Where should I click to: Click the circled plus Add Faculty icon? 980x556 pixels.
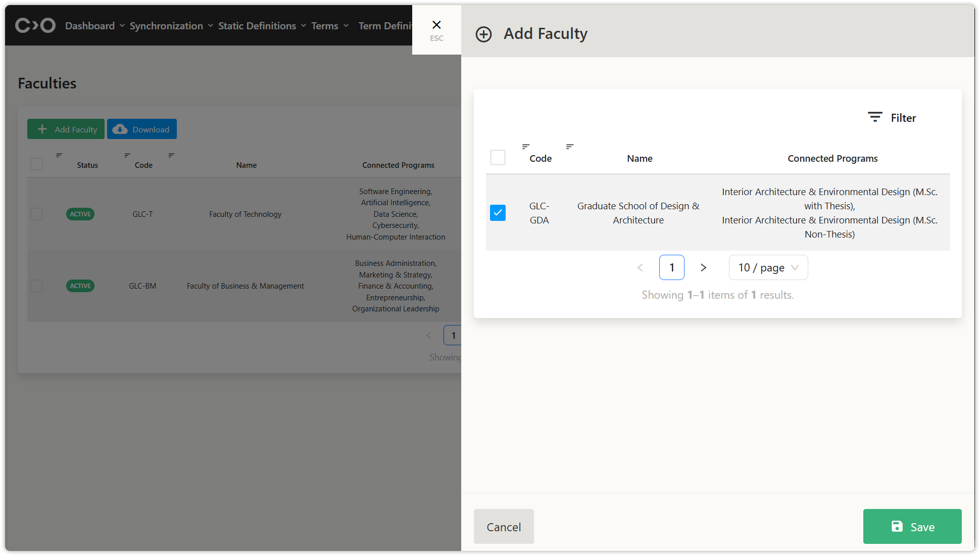click(483, 34)
